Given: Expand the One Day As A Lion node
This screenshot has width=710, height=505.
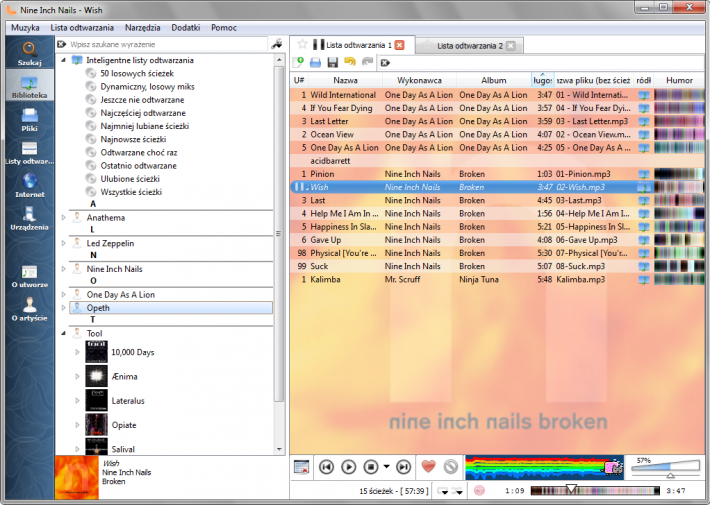Looking at the screenshot, I should click(x=63, y=294).
